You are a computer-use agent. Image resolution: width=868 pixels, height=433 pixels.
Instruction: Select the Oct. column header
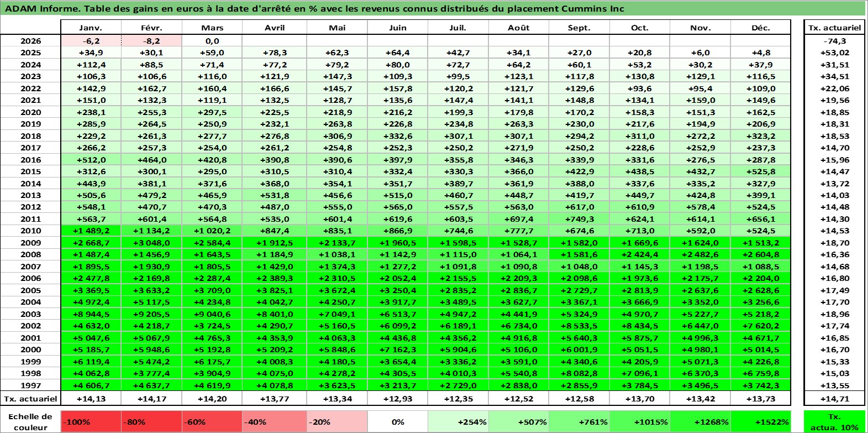[x=640, y=28]
